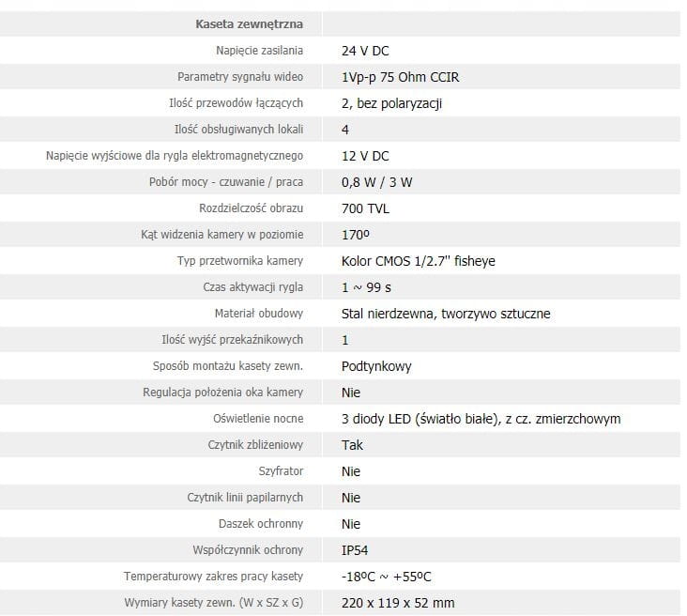Select the "0,8 W / 3 W" value
Image resolution: width=687 pixels, height=616 pixels.
tap(376, 182)
